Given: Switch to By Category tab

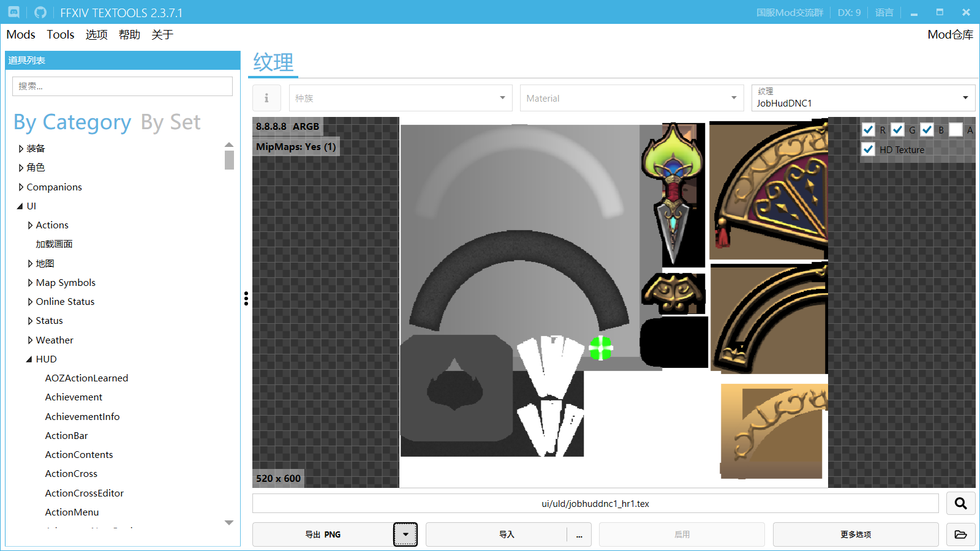Looking at the screenshot, I should [x=72, y=122].
